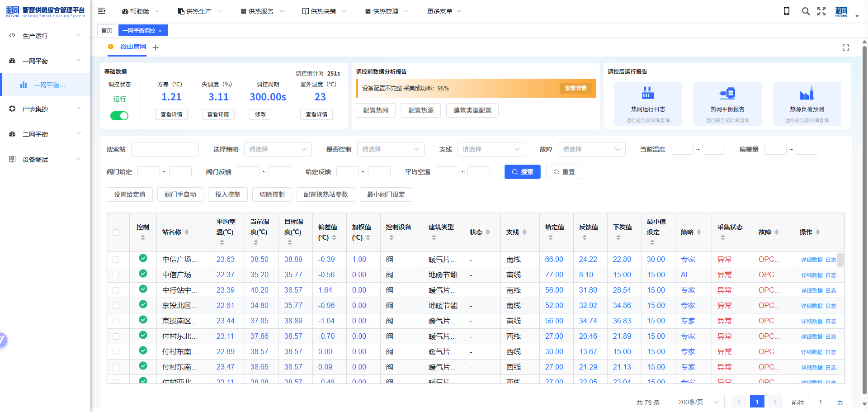868x412 pixels.
Task: Open the 热网平衡报告 report icon
Action: coord(727,93)
